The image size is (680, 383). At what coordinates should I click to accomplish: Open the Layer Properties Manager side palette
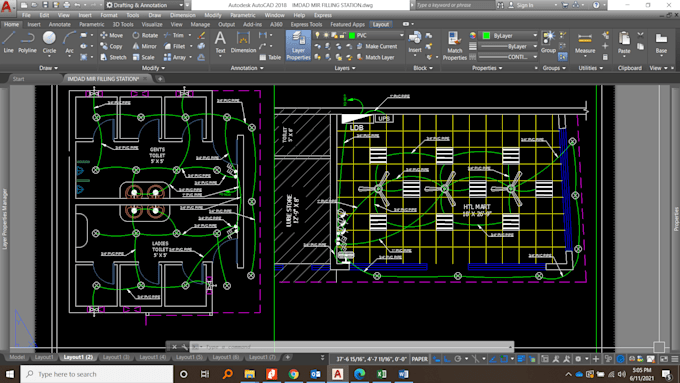[x=5, y=218]
